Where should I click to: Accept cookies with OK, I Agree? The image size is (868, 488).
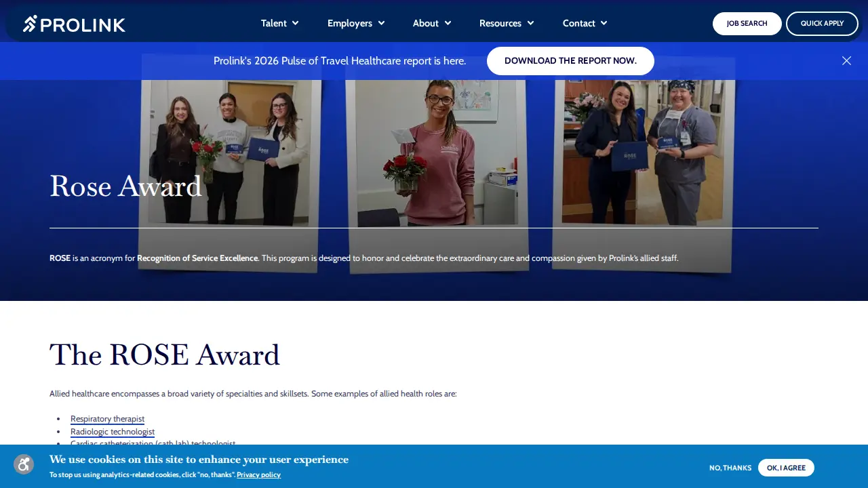(x=786, y=468)
